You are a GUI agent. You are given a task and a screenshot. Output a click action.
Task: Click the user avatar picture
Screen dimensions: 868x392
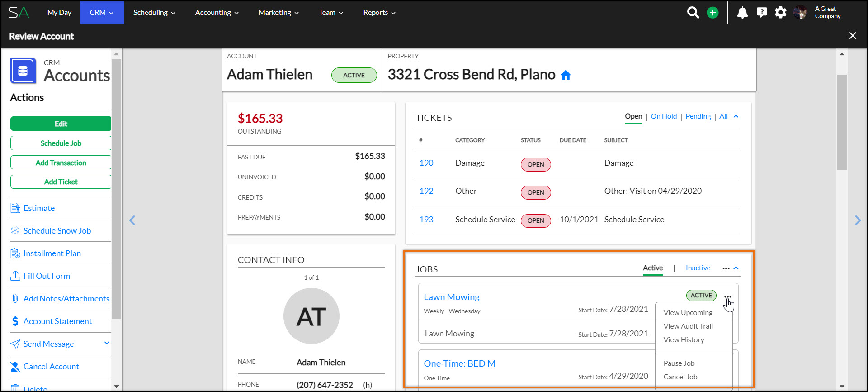point(801,12)
